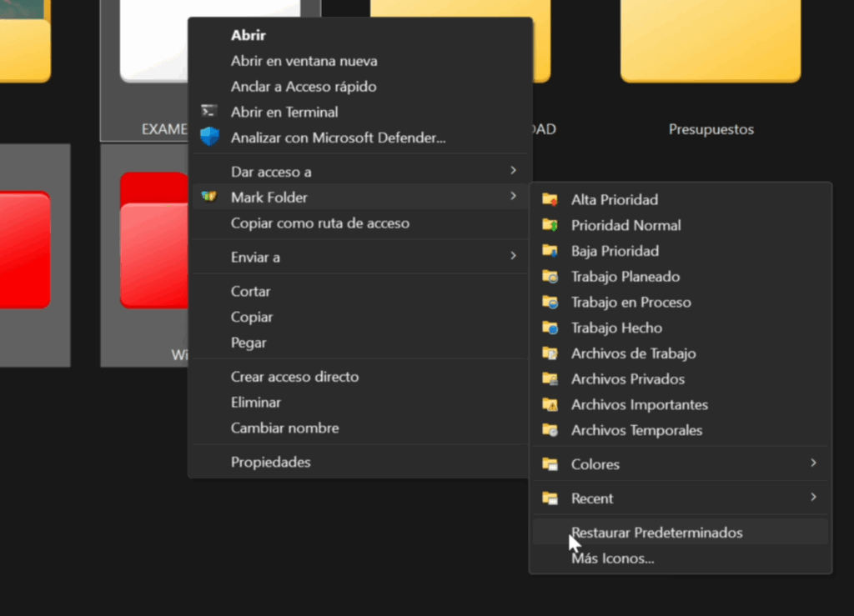Click the Archivos Importantes folder icon
This screenshot has height=616, width=854.
[550, 404]
